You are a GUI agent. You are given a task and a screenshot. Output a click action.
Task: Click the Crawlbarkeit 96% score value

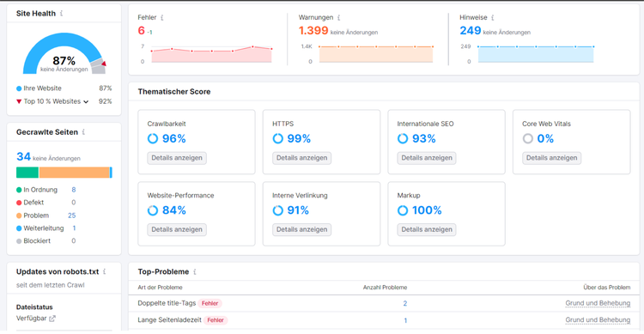[173, 138]
